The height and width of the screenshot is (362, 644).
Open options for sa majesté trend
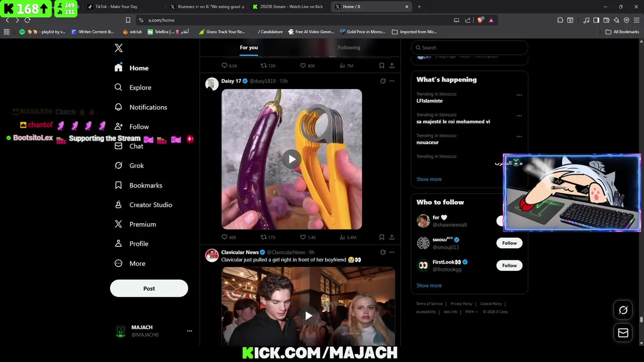(x=519, y=116)
